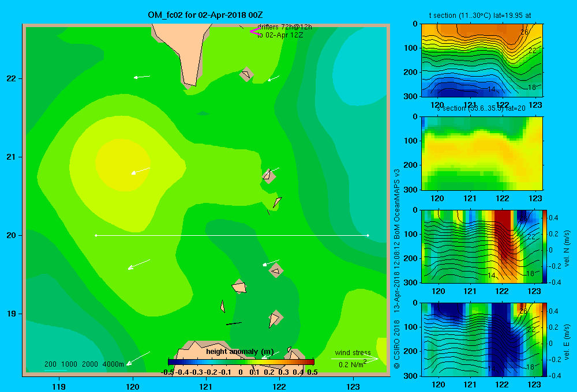Click the "200" depth contour legend entry
577x392 pixels.
click(50, 364)
